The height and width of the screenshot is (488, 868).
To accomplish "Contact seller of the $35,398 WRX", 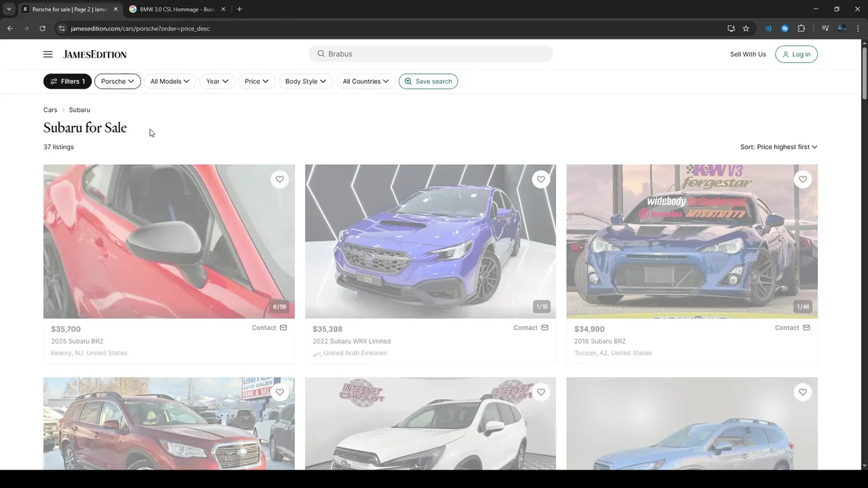I will (530, 327).
